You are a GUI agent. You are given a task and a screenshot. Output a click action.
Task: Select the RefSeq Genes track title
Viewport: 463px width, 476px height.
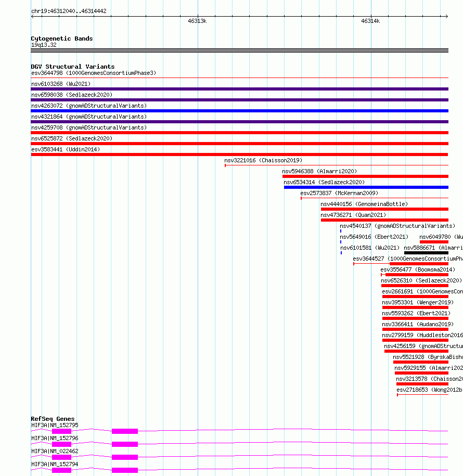point(53,419)
